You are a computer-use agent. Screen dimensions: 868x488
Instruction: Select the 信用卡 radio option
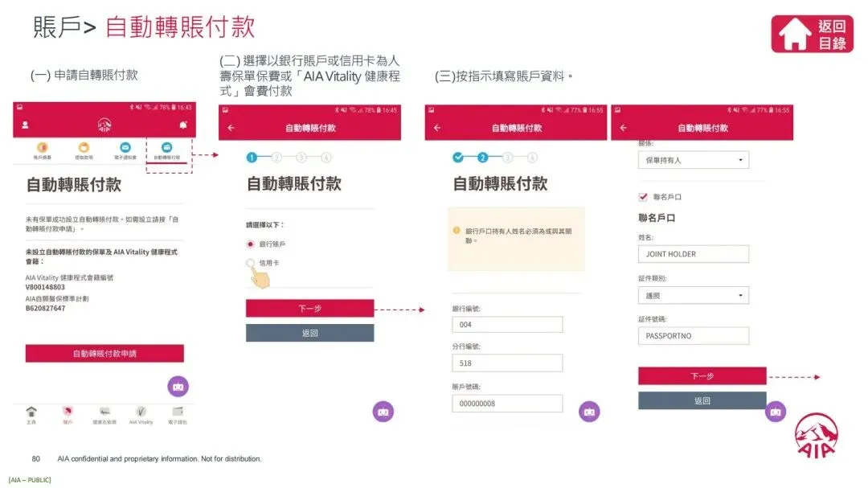(251, 263)
